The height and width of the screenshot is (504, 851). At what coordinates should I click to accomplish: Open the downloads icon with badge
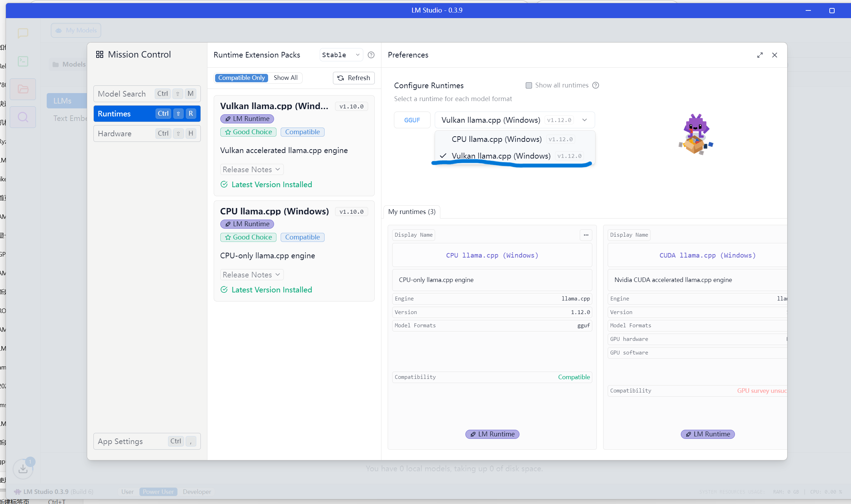(23, 469)
